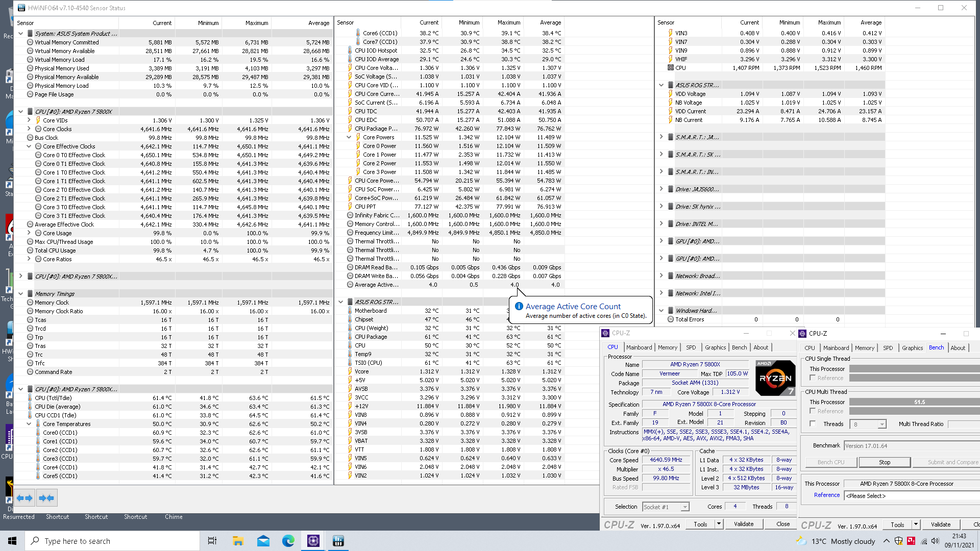Open the Reference Please Select dropdown
This screenshot has width=980, height=551.
[x=912, y=496]
